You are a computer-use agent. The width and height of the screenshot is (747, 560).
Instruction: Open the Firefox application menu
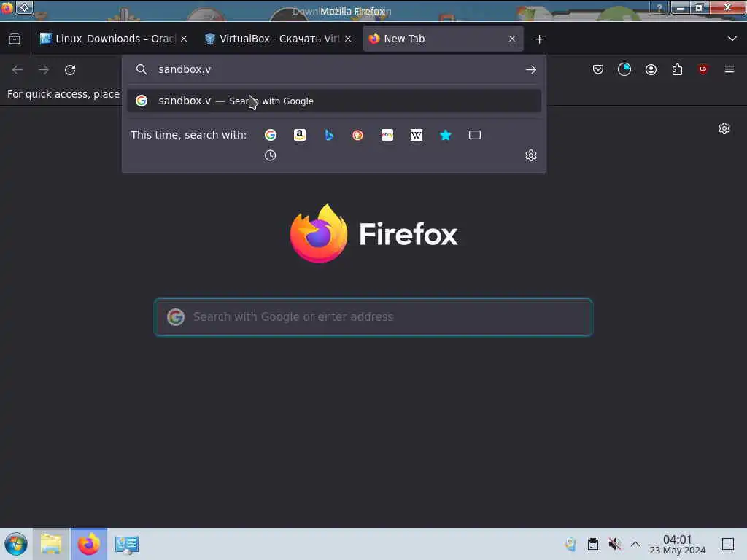[729, 70]
